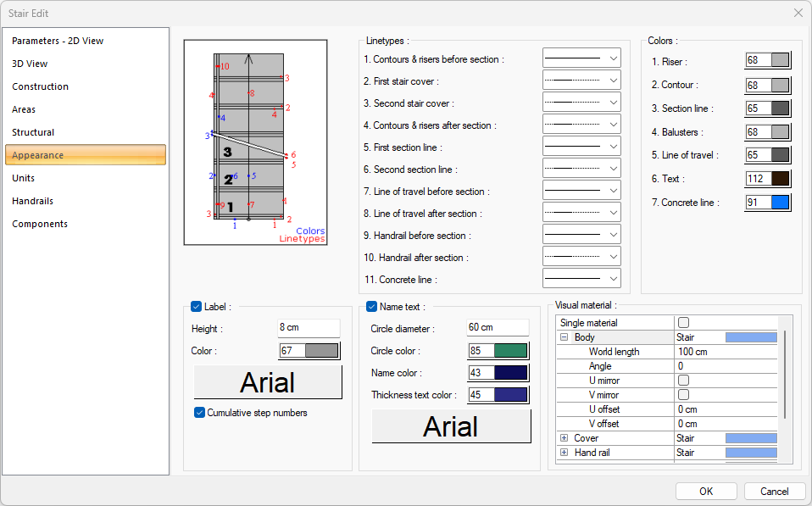The image size is (812, 506).
Task: Change the Circle color green swatch
Action: click(x=510, y=351)
